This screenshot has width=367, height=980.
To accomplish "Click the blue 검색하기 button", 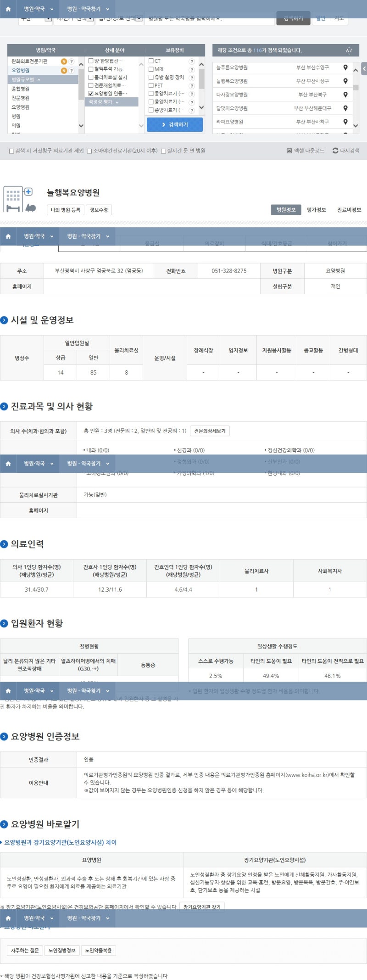I will (x=175, y=125).
